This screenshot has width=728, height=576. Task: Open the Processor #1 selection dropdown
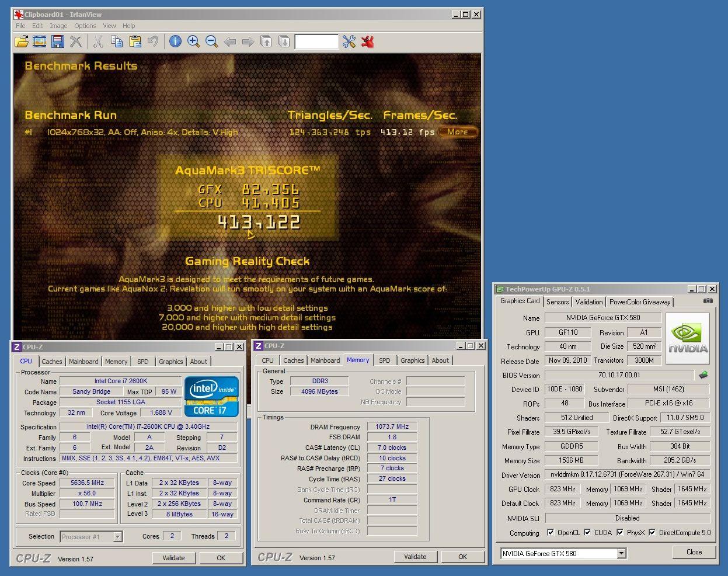coord(117,536)
